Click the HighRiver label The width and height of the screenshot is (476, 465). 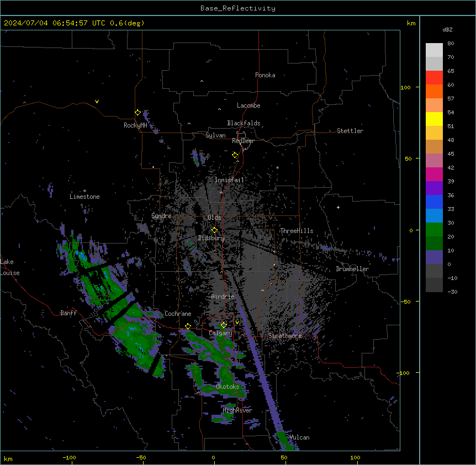pos(237,410)
